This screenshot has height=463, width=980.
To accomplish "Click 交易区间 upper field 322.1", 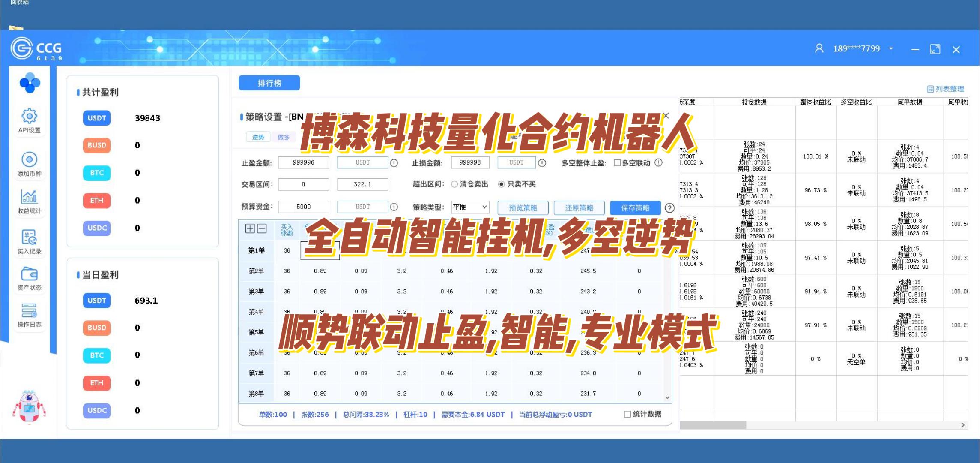I will click(x=362, y=184).
